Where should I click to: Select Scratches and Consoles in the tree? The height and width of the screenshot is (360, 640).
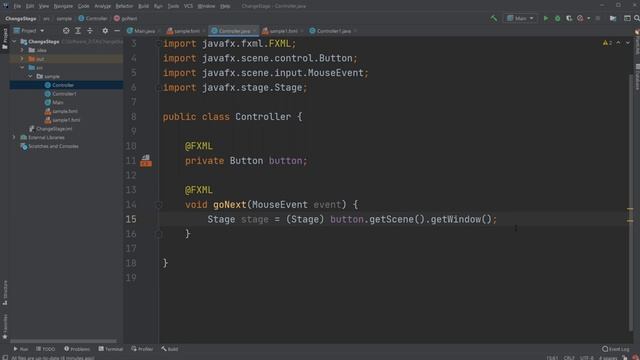coord(53,146)
